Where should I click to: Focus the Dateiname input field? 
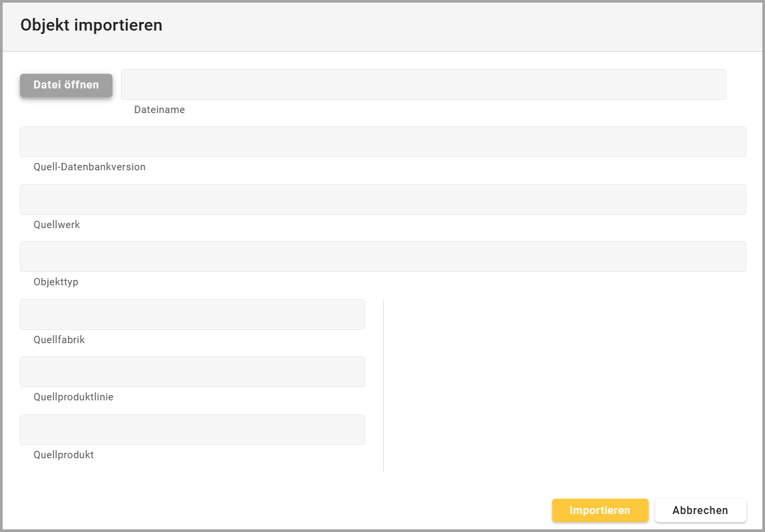coord(423,84)
